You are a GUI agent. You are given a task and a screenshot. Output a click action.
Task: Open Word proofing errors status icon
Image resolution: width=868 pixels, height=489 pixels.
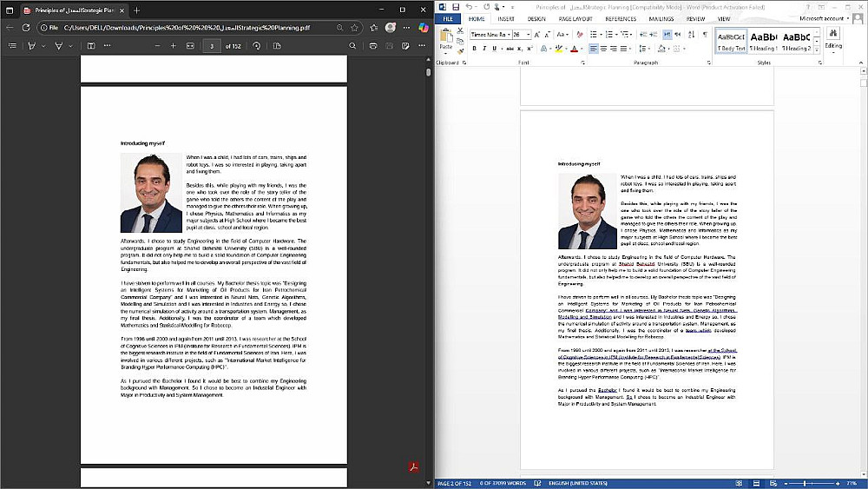[x=537, y=484]
